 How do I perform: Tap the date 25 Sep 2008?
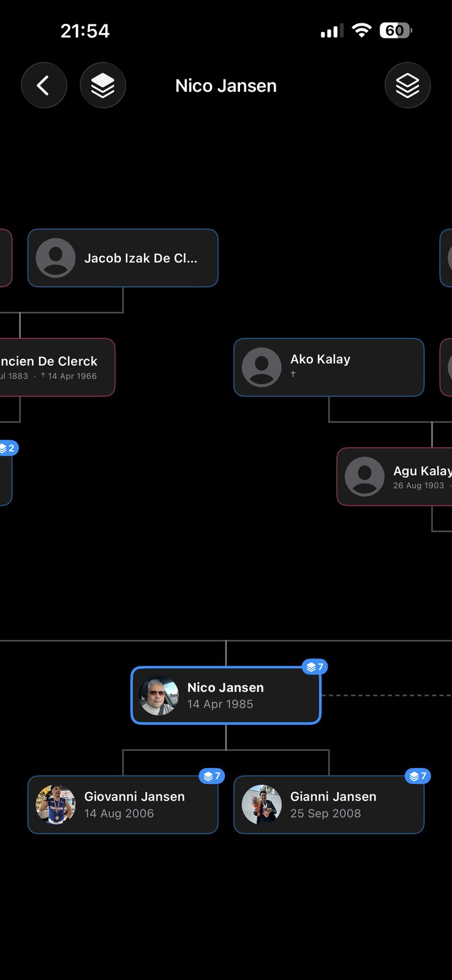click(x=325, y=813)
